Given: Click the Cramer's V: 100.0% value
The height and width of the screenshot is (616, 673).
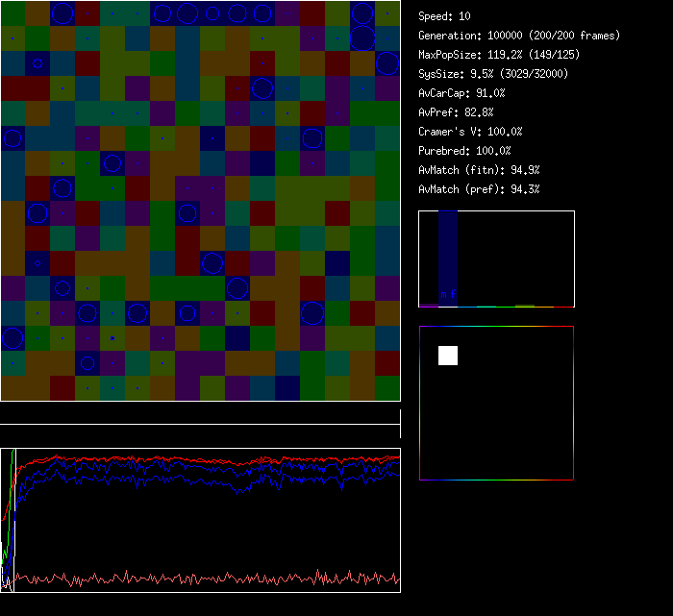Looking at the screenshot, I should (x=470, y=132).
